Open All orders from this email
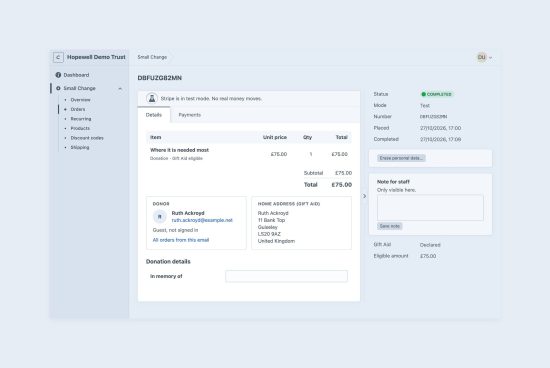 point(181,240)
